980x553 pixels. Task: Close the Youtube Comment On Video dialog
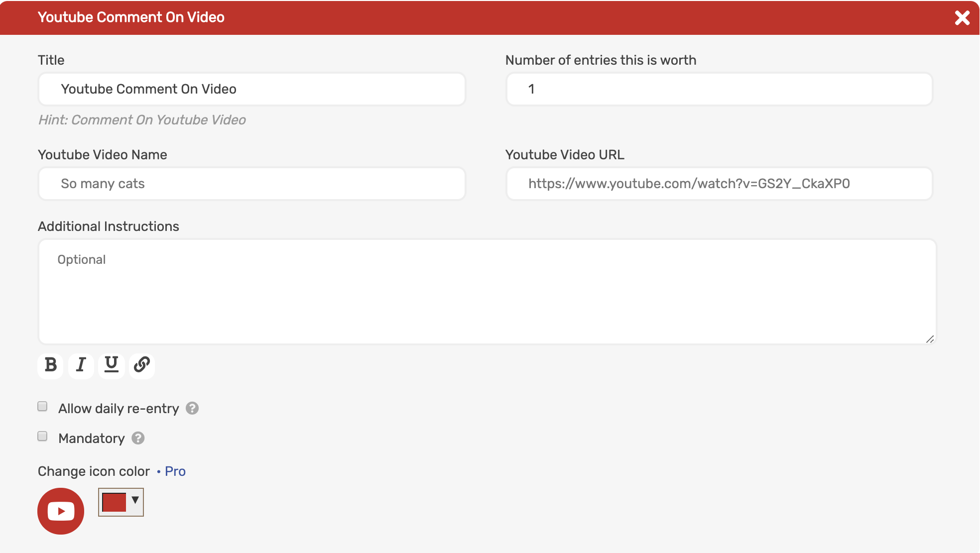point(963,17)
